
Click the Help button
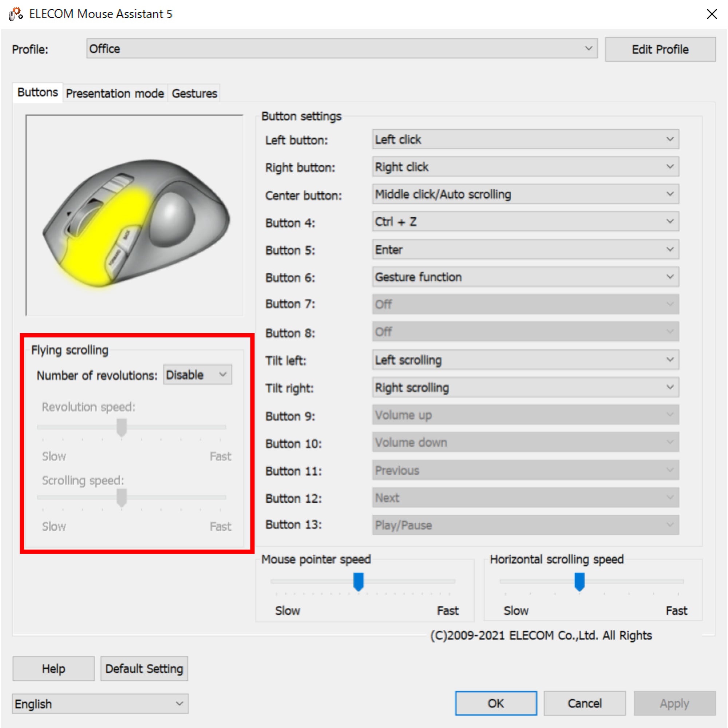tap(54, 668)
